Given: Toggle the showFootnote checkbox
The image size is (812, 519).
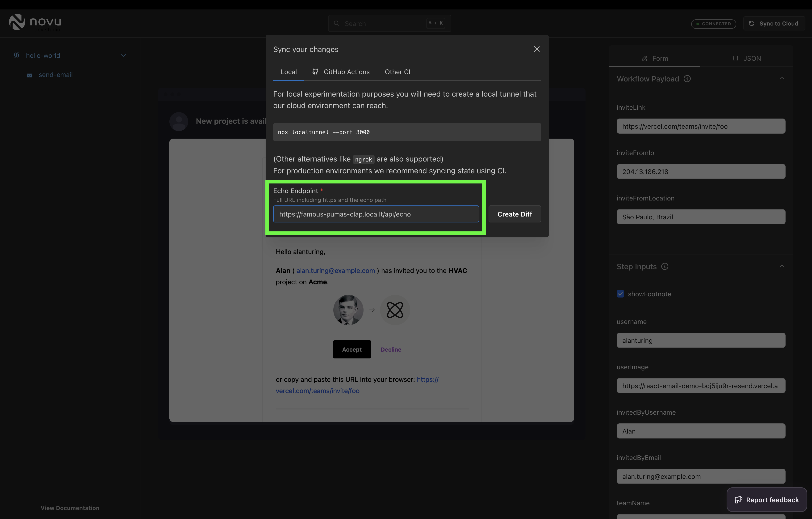Looking at the screenshot, I should point(620,294).
